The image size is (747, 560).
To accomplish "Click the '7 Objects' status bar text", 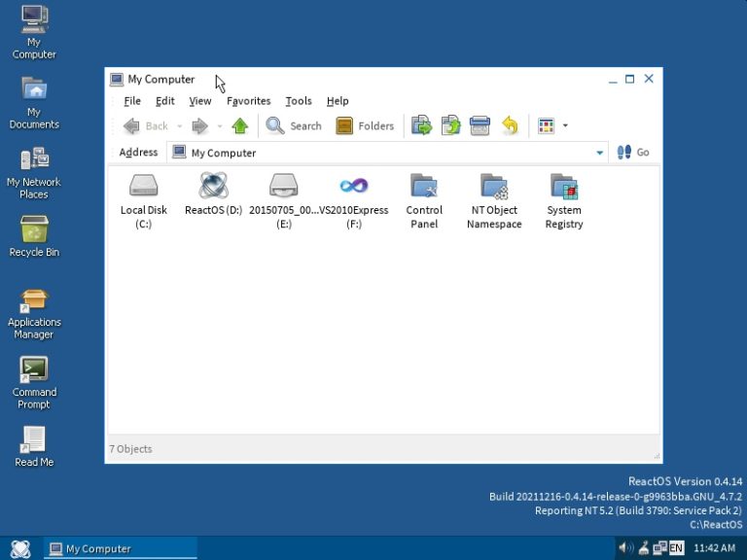I will 130,449.
